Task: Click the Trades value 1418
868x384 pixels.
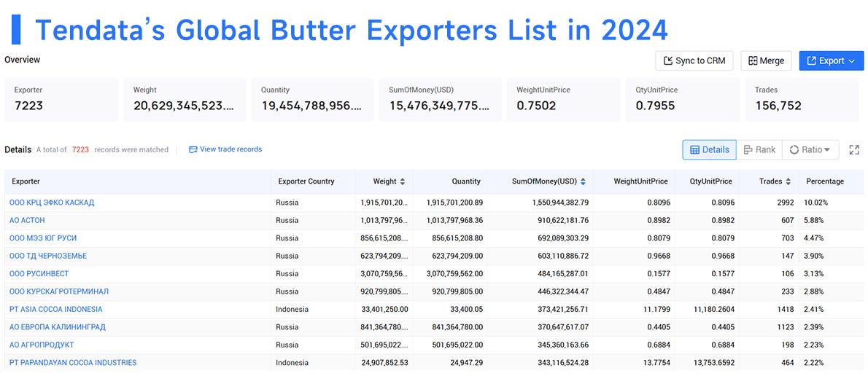Action: pos(784,309)
